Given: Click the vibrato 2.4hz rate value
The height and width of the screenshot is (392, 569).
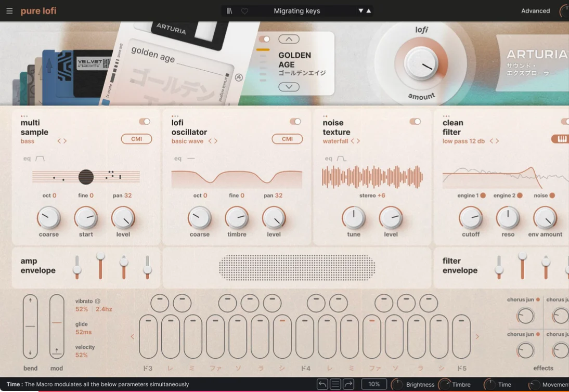Looking at the screenshot, I should (x=104, y=309).
